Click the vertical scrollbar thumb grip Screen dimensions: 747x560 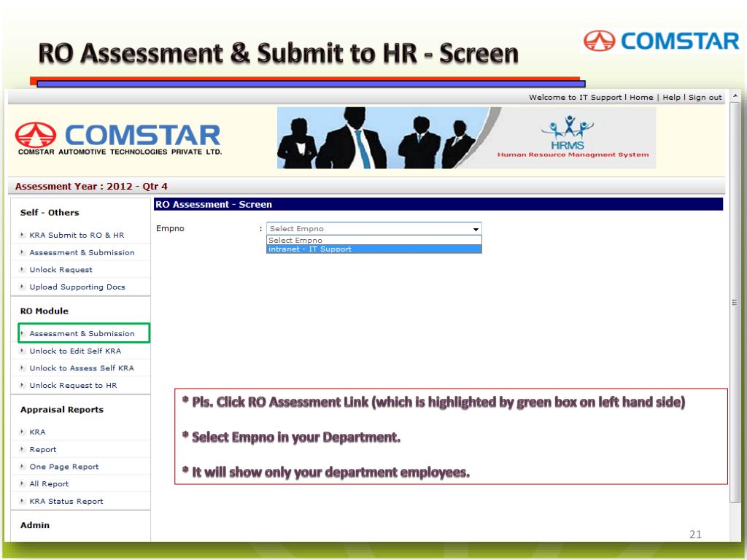tap(735, 303)
